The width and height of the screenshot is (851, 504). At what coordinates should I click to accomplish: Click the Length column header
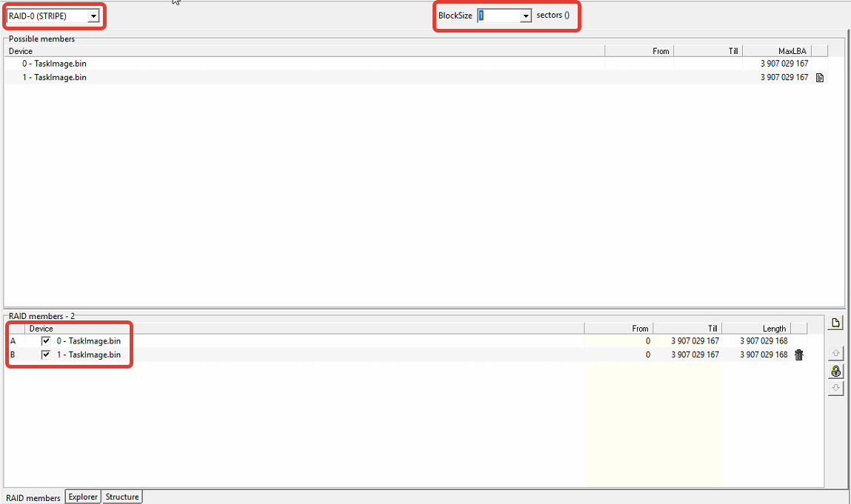point(755,329)
